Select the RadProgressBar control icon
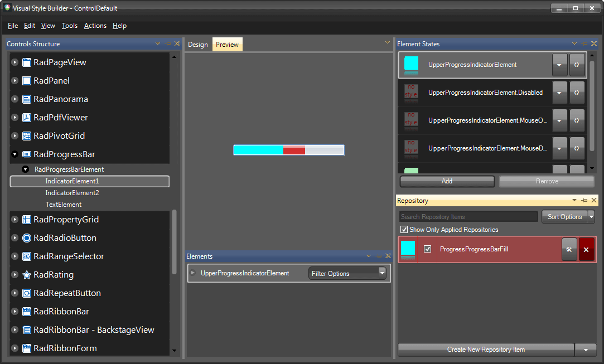 click(x=26, y=154)
